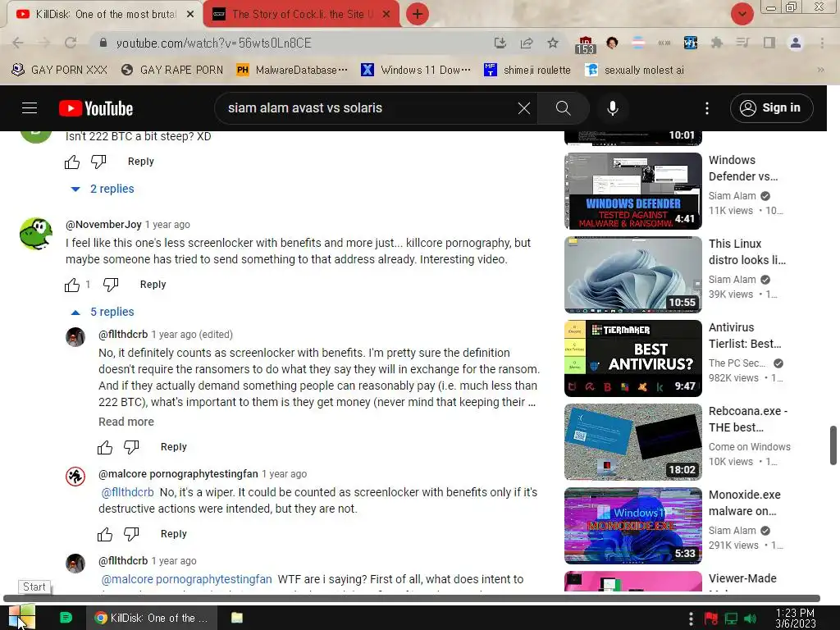Open the shimeji roulette bookmark
Screen dimensions: 840x630
click(527, 70)
